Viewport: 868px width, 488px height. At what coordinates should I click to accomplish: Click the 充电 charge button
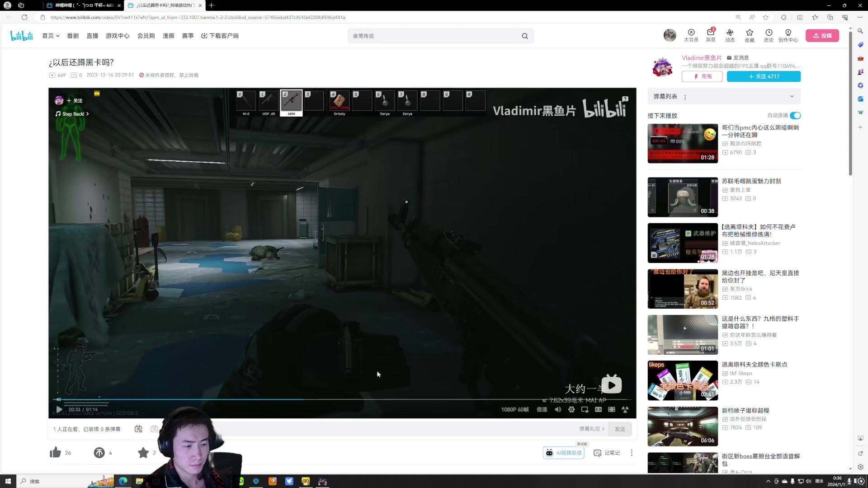coord(702,77)
